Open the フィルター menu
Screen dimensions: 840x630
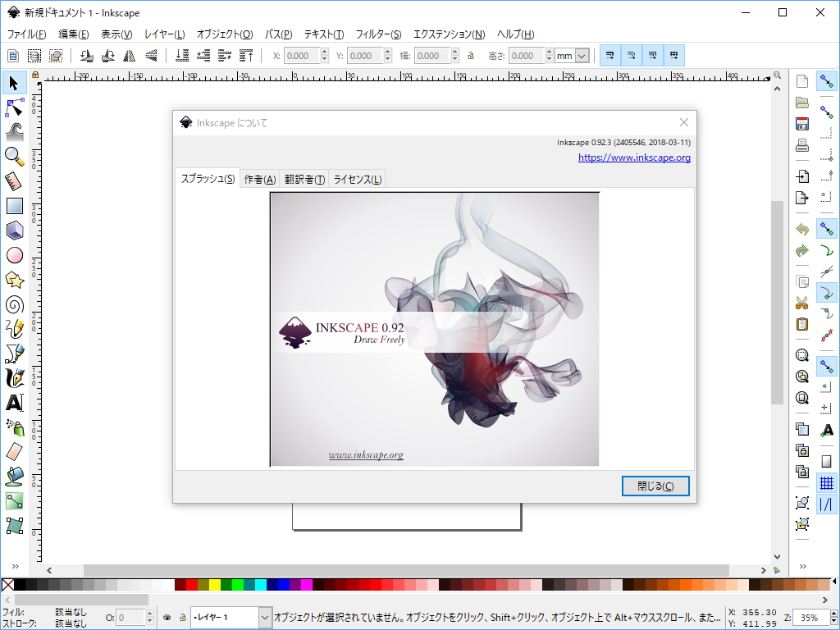point(377,34)
